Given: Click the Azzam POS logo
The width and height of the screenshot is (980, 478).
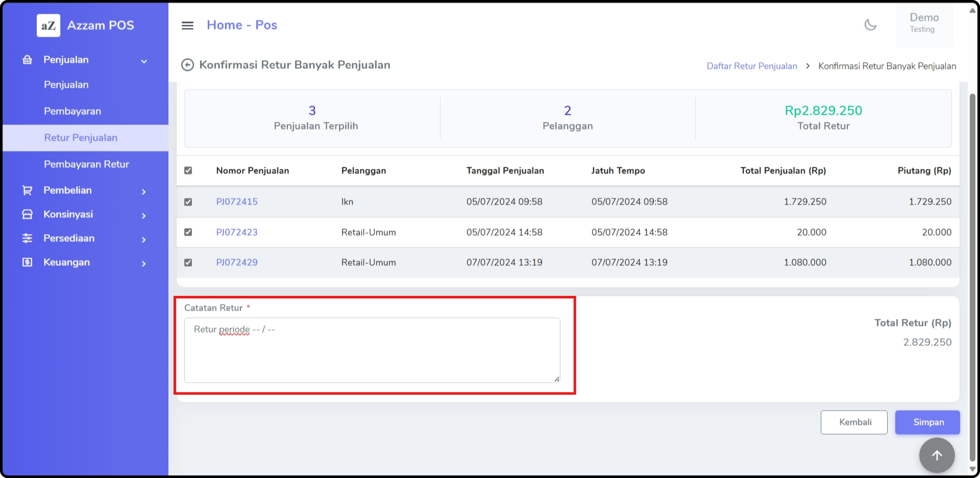Looking at the screenshot, I should 48,26.
